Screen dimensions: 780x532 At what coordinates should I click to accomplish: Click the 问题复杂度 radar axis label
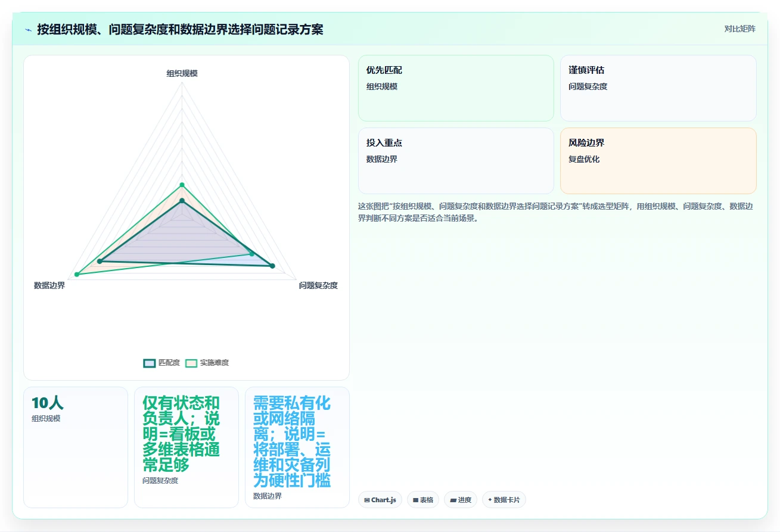pos(318,286)
